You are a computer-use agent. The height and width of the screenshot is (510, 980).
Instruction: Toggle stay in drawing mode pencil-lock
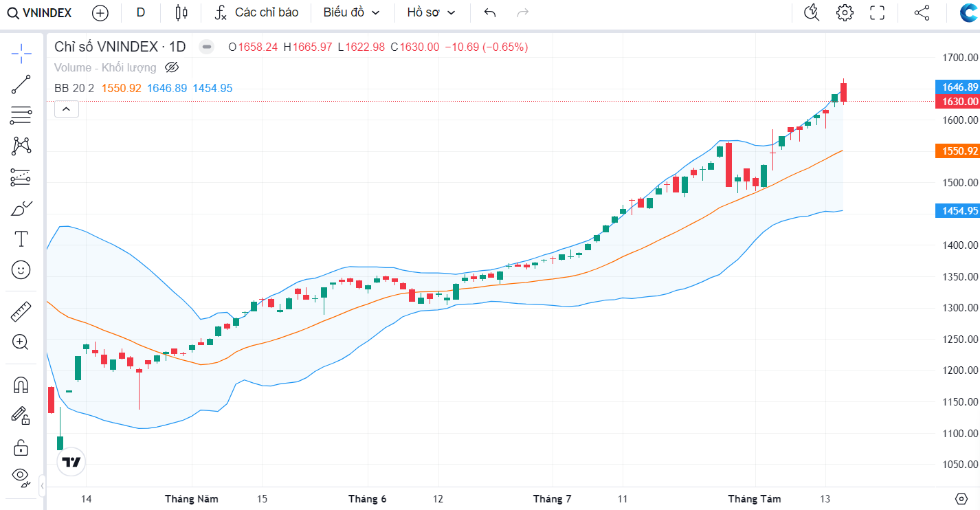coord(21,416)
